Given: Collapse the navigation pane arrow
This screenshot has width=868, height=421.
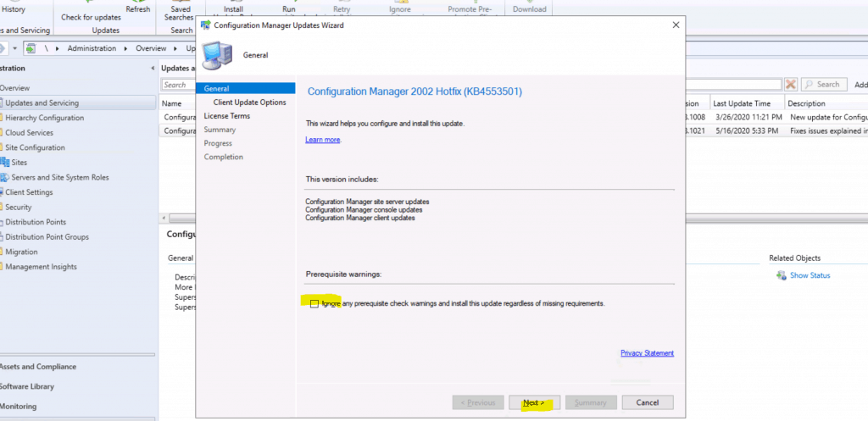Looking at the screenshot, I should (x=153, y=69).
